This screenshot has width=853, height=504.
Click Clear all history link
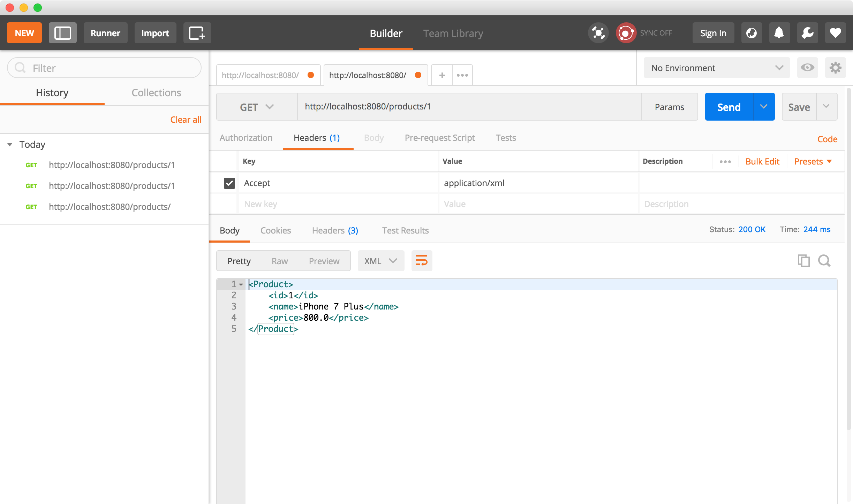(186, 120)
